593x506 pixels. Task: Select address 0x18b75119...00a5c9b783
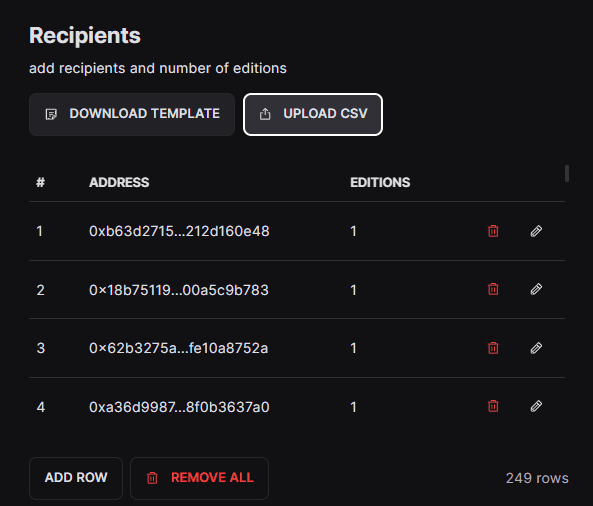click(179, 290)
